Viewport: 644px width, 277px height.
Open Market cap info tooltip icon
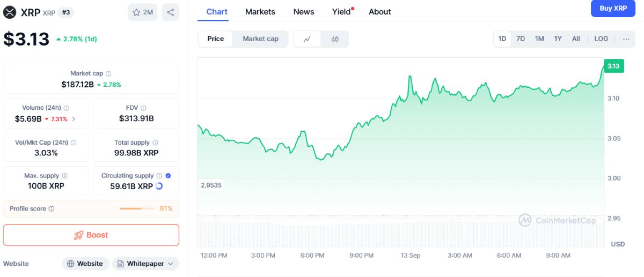point(109,73)
